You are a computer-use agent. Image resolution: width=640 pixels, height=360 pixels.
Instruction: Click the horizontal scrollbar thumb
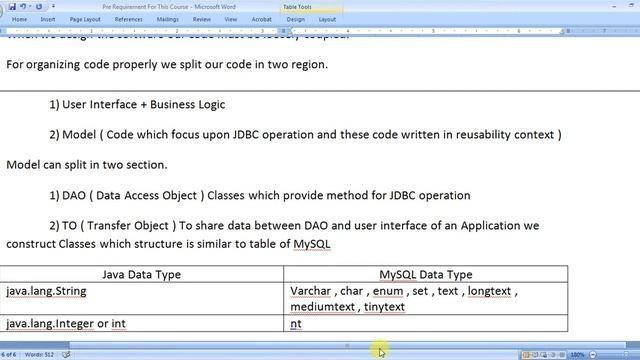347,345
